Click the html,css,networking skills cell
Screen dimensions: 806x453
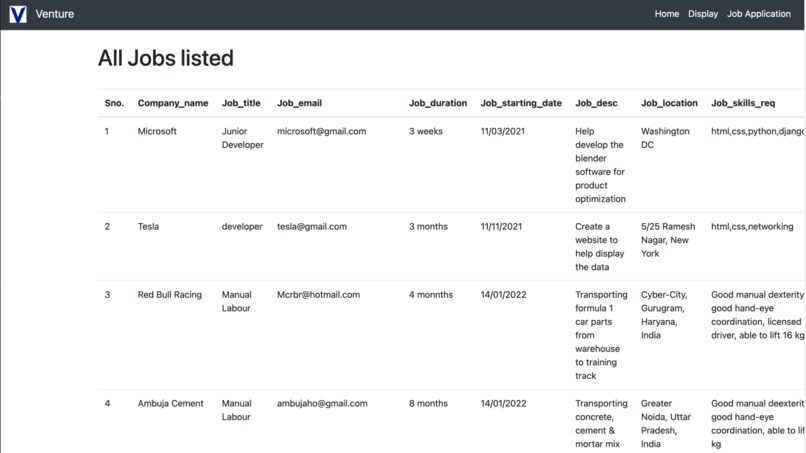point(752,226)
